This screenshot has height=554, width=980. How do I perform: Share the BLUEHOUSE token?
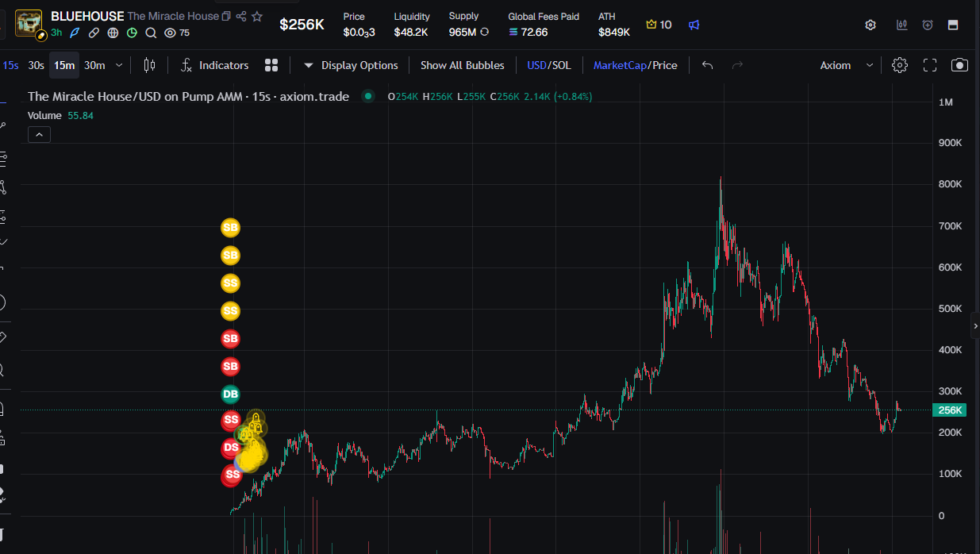tap(241, 16)
